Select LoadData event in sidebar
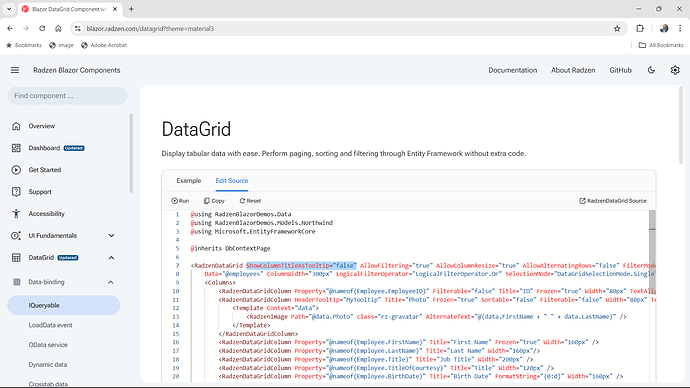 pyautogui.click(x=51, y=325)
